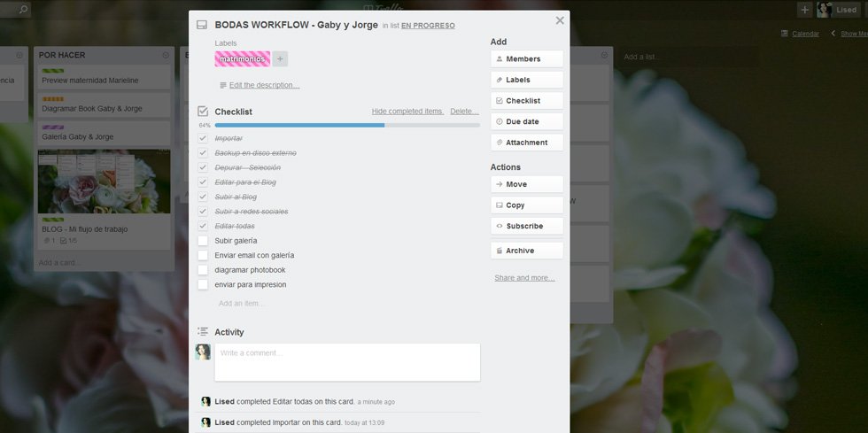Set a Due date
868x433 pixels.
526,122
